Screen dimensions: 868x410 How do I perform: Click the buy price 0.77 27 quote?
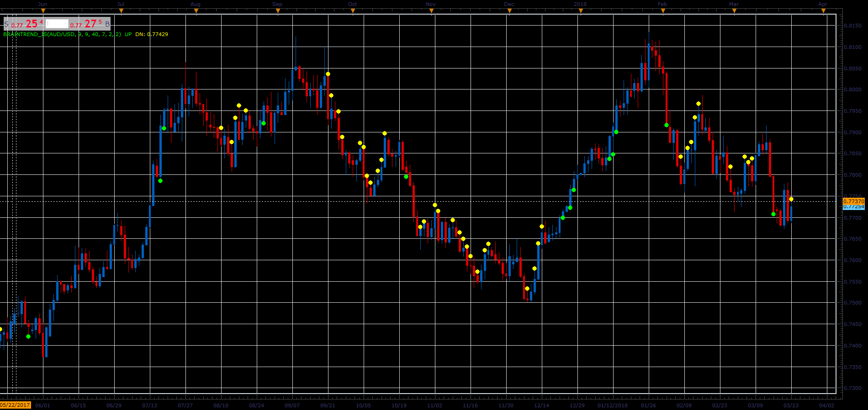tap(86, 24)
